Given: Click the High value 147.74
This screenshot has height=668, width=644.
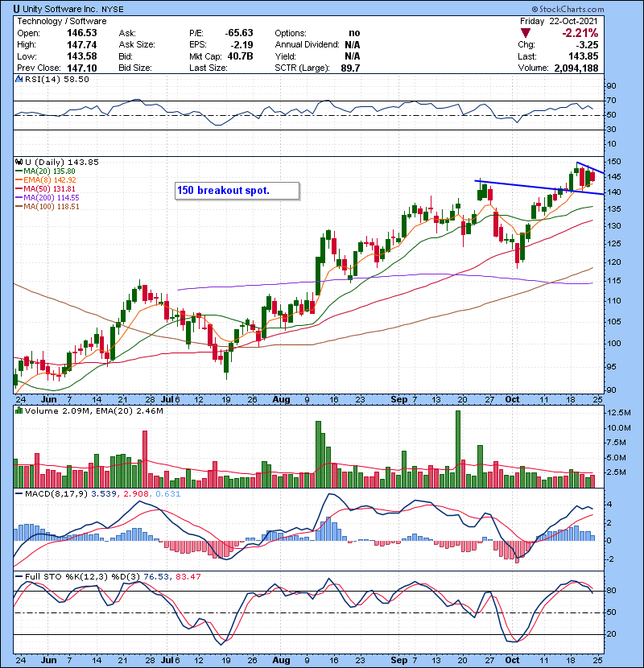Looking at the screenshot, I should tap(82, 45).
